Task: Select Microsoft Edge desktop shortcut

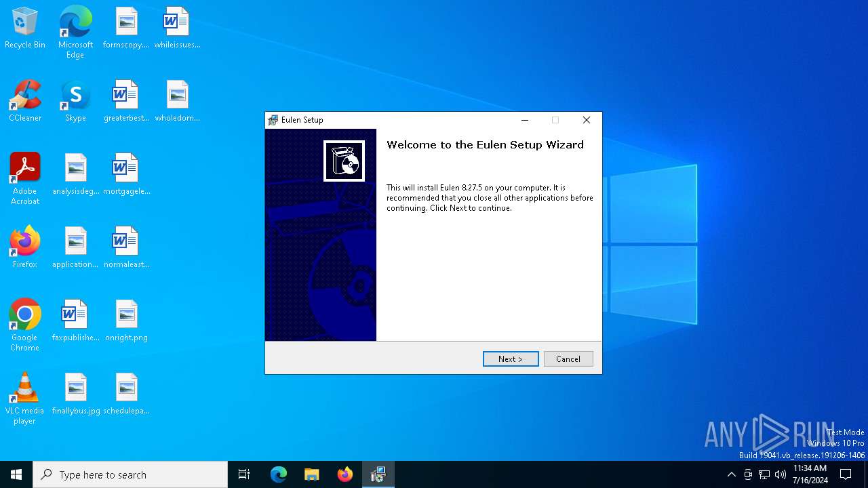Action: (75, 33)
